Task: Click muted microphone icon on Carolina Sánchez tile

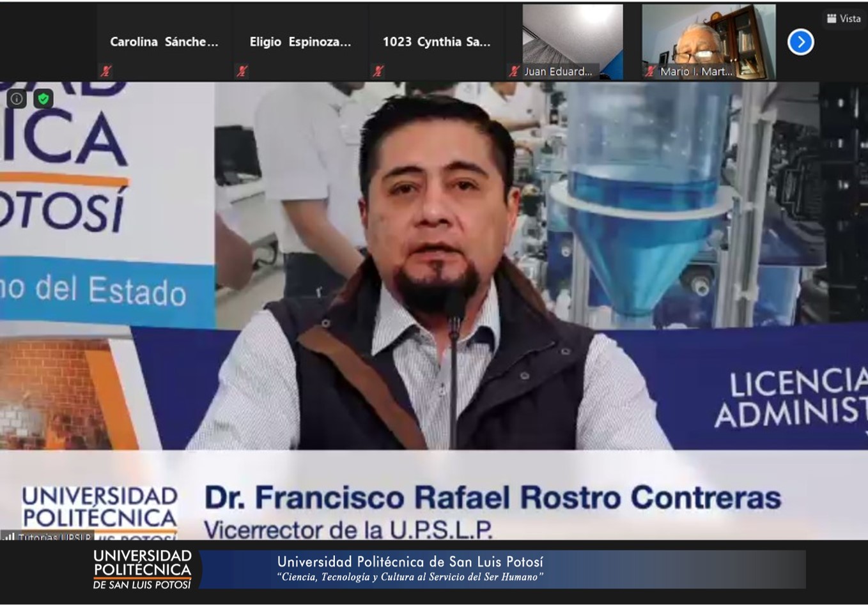Action: point(106,71)
